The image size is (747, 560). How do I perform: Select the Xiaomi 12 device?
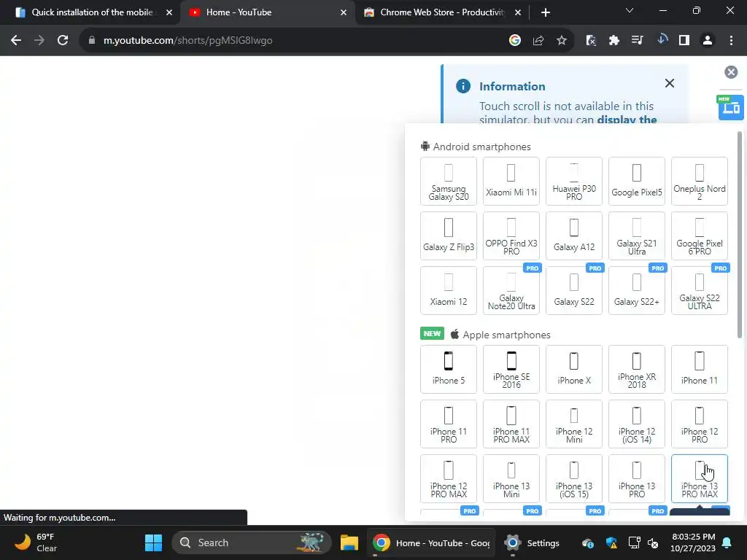[449, 290]
